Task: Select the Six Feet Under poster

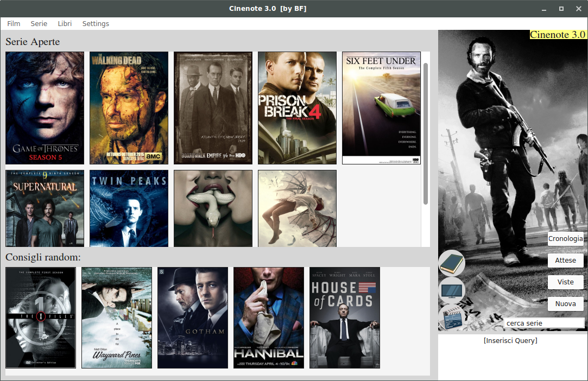Action: click(381, 108)
